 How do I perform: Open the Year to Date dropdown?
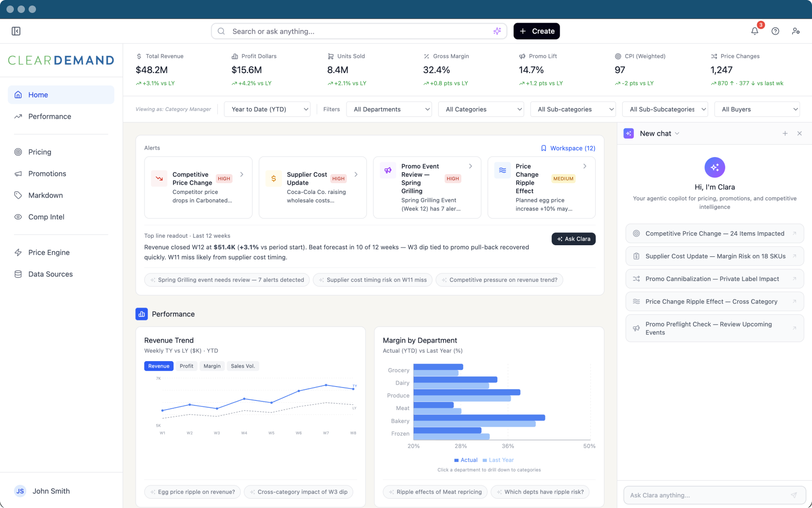coord(267,109)
